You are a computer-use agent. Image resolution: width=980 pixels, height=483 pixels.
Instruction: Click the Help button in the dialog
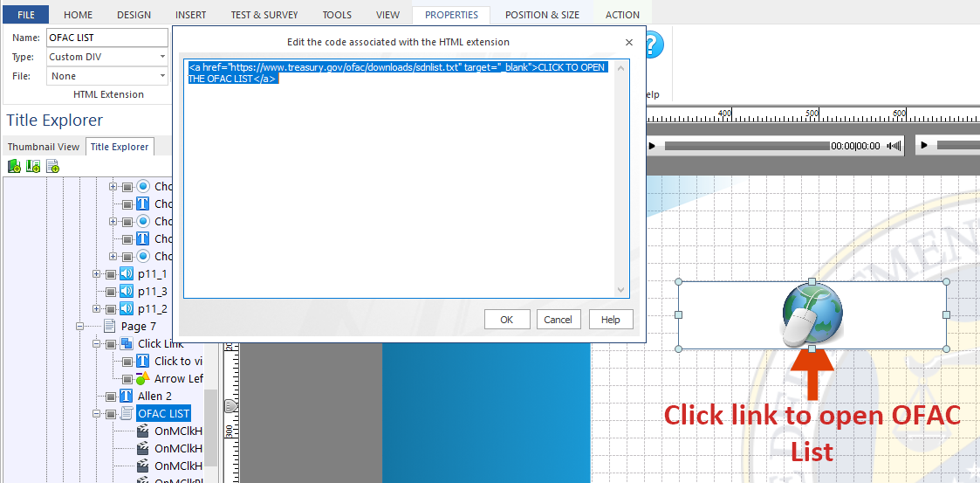coord(611,320)
